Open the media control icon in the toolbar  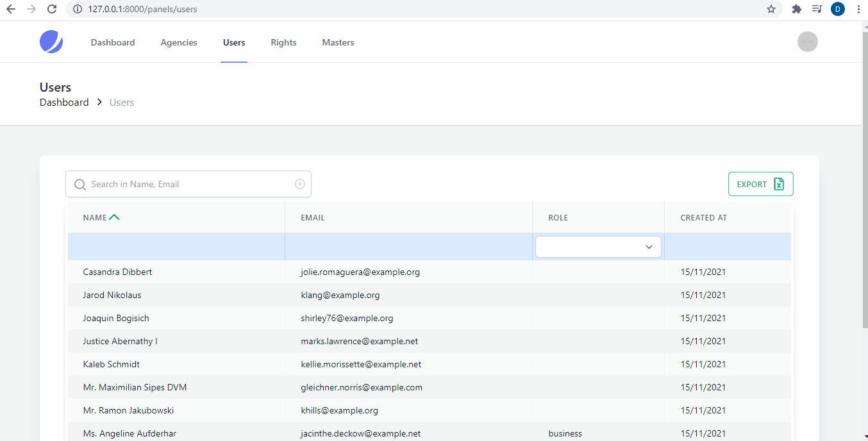point(817,9)
